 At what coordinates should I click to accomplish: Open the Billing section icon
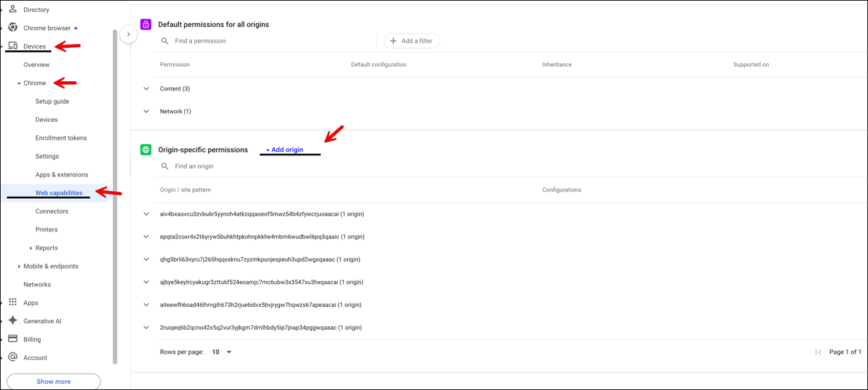click(x=12, y=339)
